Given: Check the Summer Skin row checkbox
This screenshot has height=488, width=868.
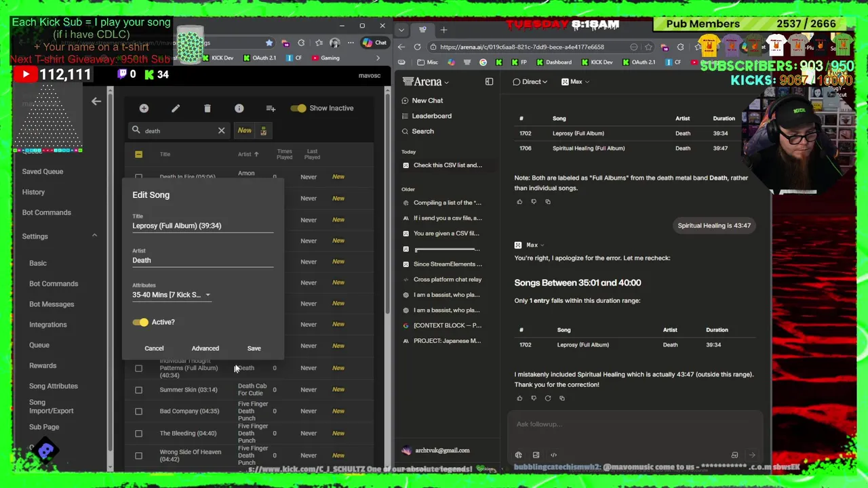Looking at the screenshot, I should [138, 390].
